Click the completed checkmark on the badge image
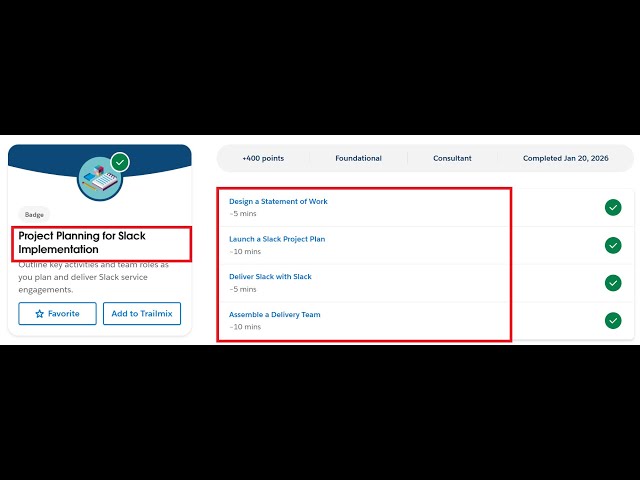Screen dimensions: 640x480 (120, 162)
